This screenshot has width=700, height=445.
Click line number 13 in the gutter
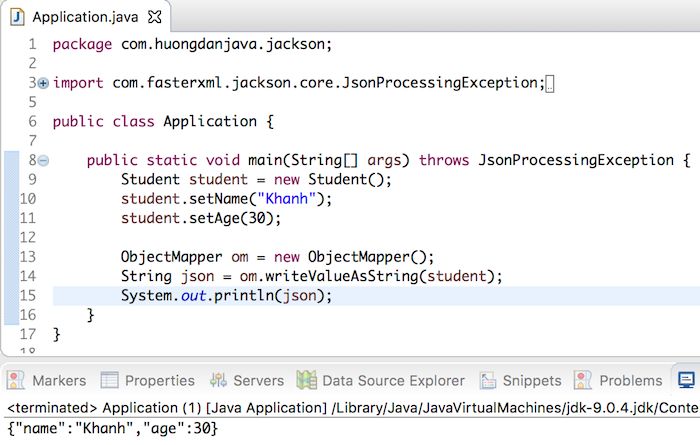pyautogui.click(x=28, y=257)
